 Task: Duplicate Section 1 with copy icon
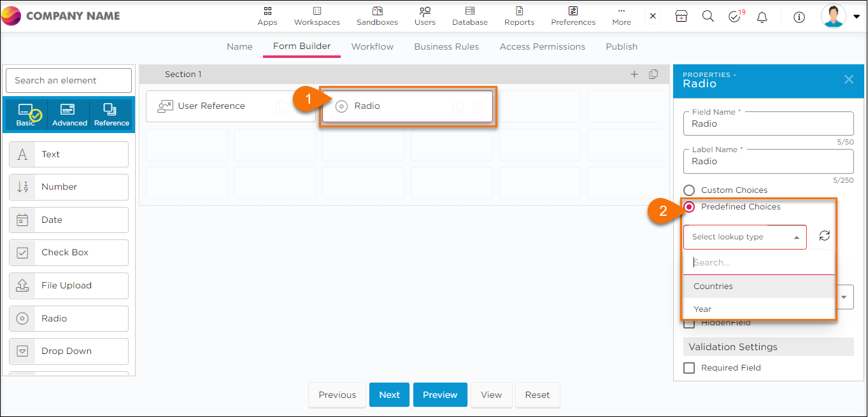click(653, 74)
